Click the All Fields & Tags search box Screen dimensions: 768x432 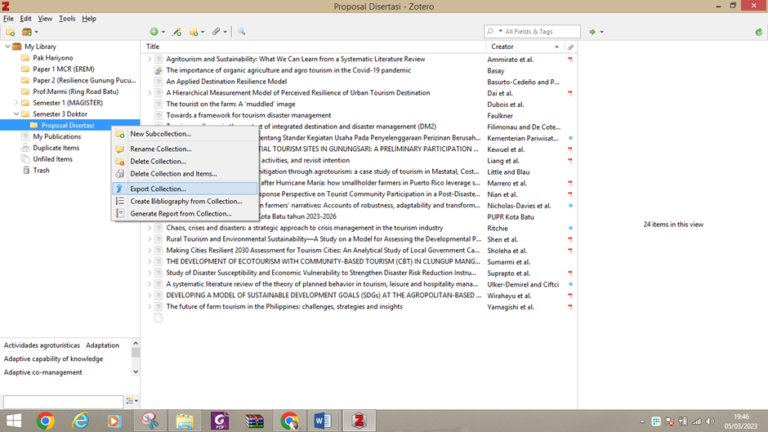click(x=538, y=32)
